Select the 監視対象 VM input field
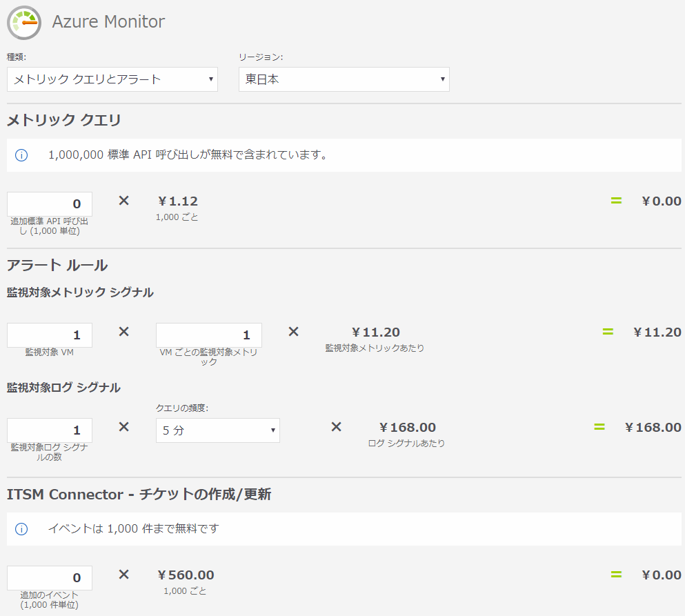The image size is (685, 616). (49, 335)
